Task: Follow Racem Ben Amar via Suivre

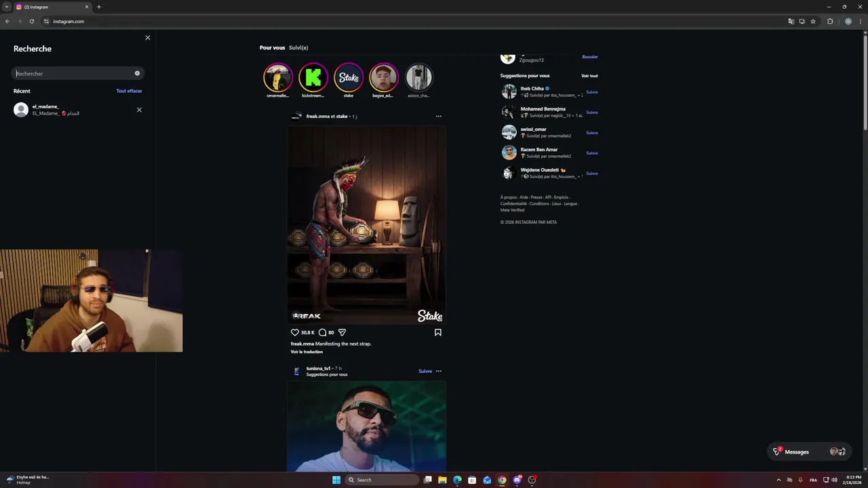Action: [592, 153]
